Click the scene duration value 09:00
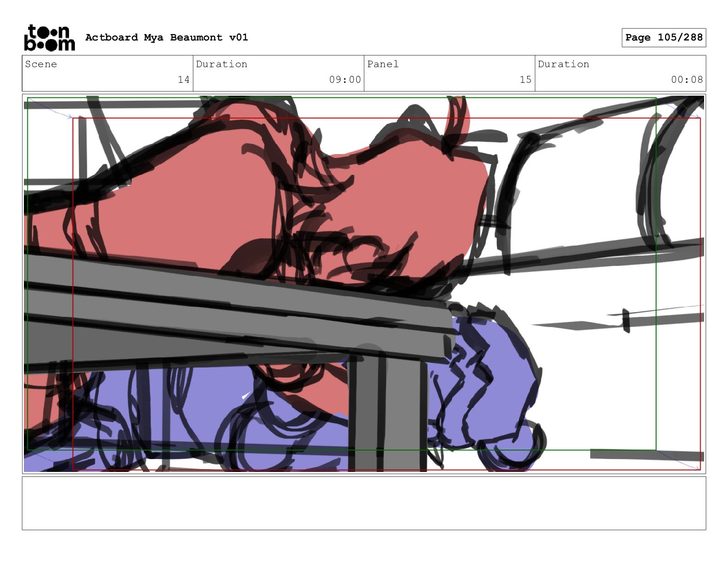Screen dimensions: 728x563 coord(345,80)
